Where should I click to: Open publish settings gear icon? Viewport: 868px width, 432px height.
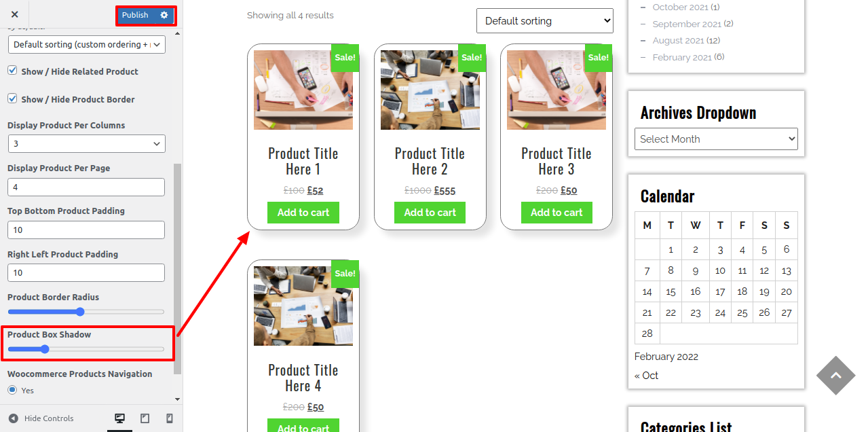pyautogui.click(x=164, y=15)
